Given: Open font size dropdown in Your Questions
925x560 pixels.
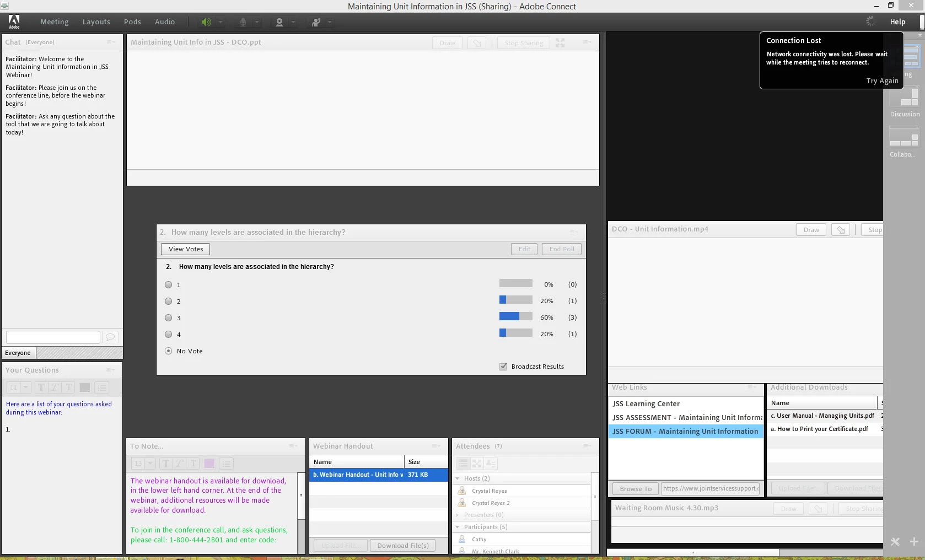Looking at the screenshot, I should point(25,387).
